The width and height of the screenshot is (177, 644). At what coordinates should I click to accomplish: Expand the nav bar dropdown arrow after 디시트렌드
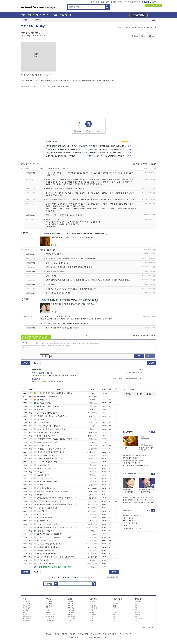[x=70, y=15]
